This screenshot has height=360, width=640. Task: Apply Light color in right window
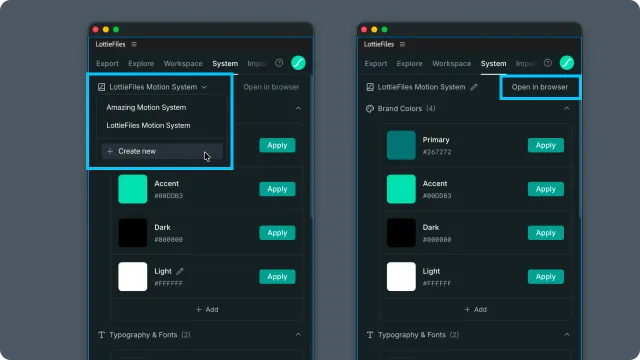[546, 276]
